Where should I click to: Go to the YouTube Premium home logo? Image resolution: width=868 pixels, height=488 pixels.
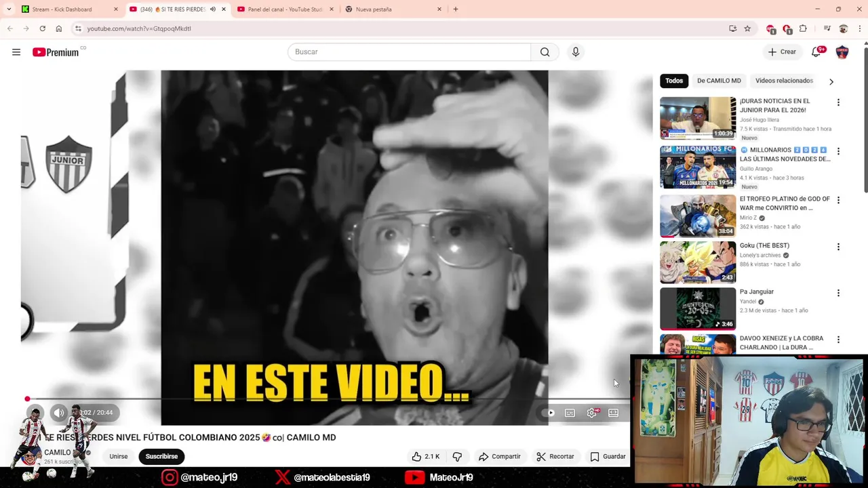click(x=56, y=52)
